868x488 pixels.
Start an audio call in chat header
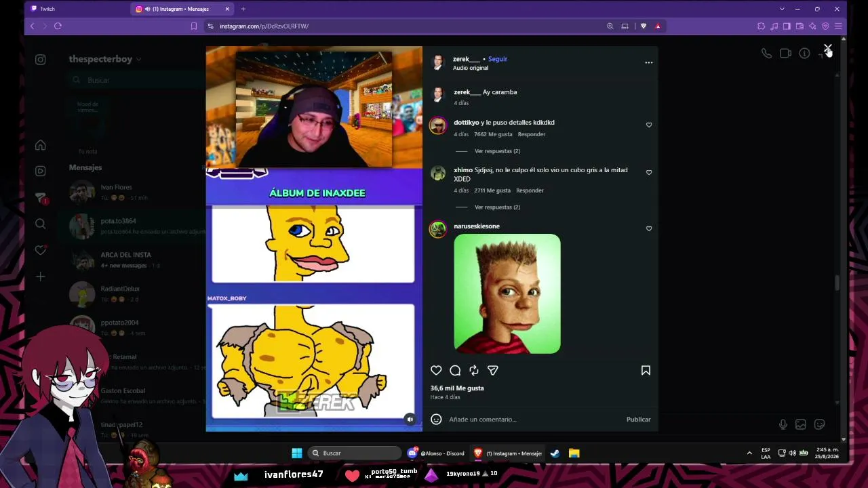[x=766, y=54]
